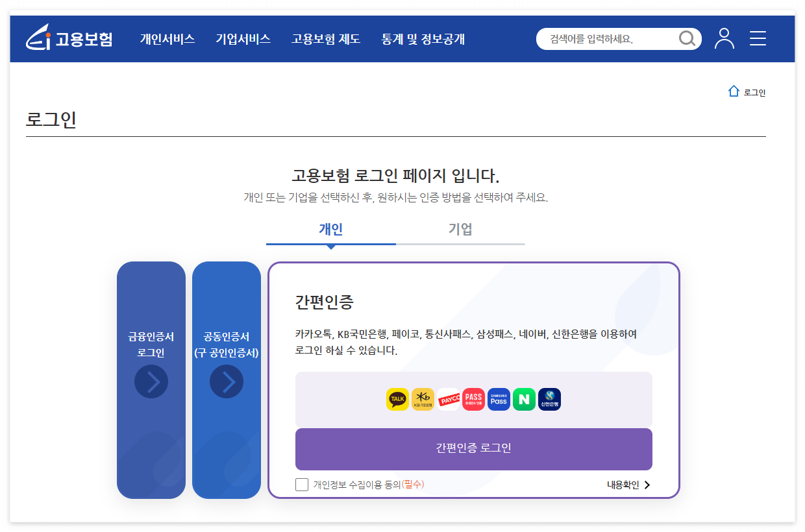Open the 개인서비스 menu
Screen dimensions: 805x532
(167, 39)
